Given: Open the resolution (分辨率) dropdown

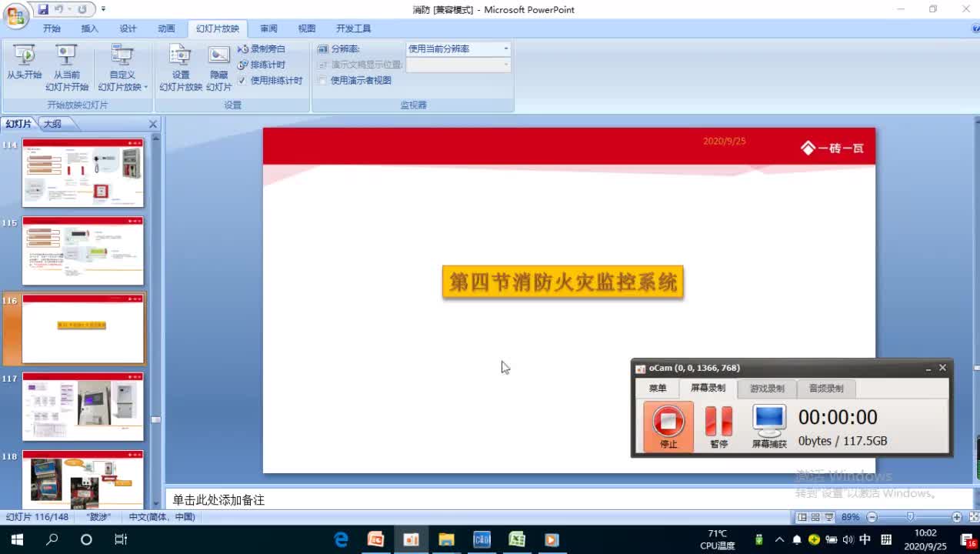Looking at the screenshot, I should (x=506, y=48).
